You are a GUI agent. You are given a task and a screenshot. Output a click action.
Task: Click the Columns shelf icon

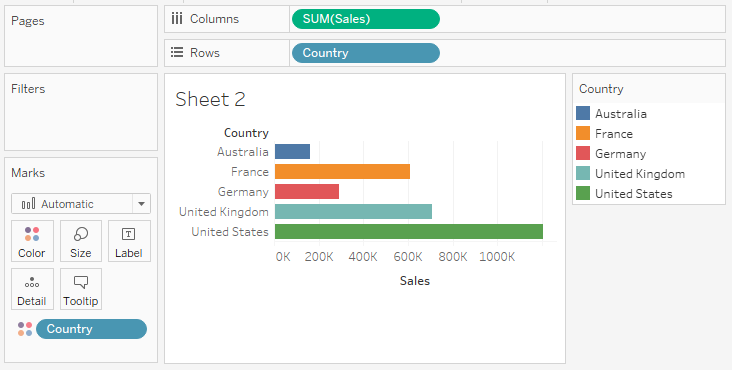point(177,19)
